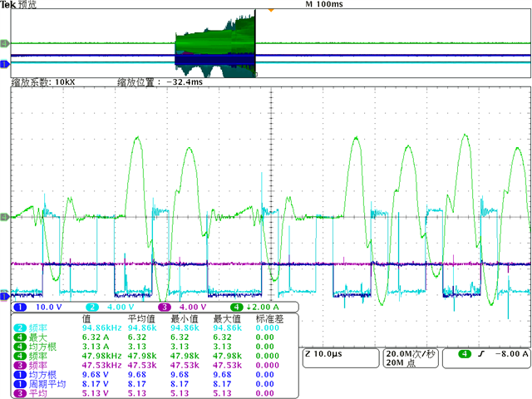The width and height of the screenshot is (532, 399).
Task: Click the 值 column header
Action: [86, 319]
